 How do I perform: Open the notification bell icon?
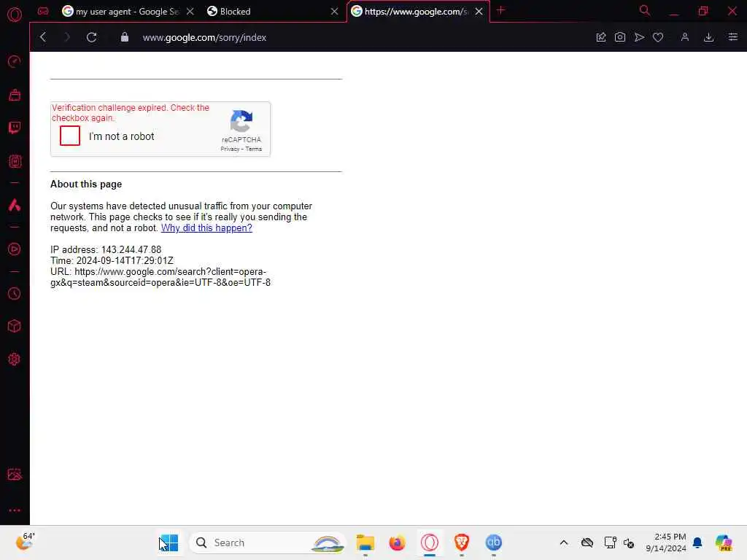click(x=697, y=542)
